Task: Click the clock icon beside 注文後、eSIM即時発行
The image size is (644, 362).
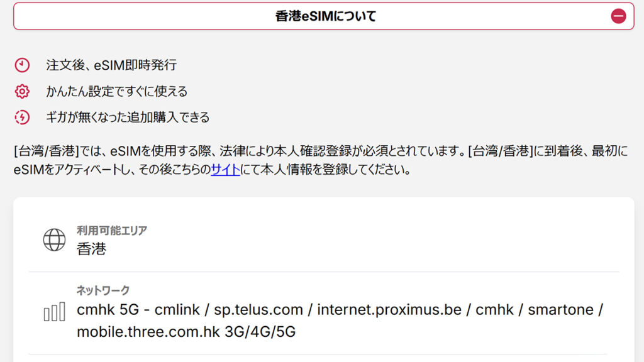Action: [22, 65]
